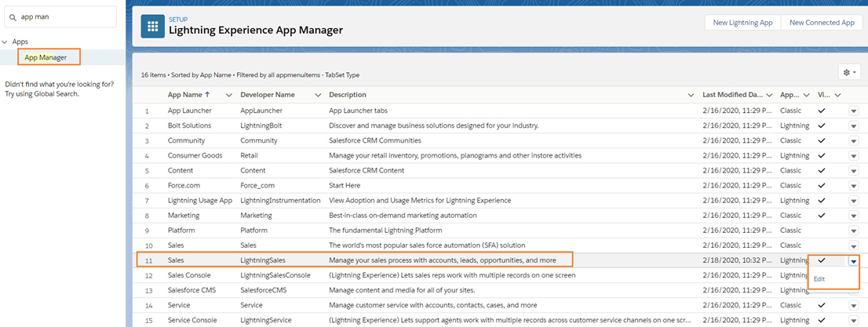Click the Last Modified Date column header
The height and width of the screenshot is (327, 868).
(733, 95)
